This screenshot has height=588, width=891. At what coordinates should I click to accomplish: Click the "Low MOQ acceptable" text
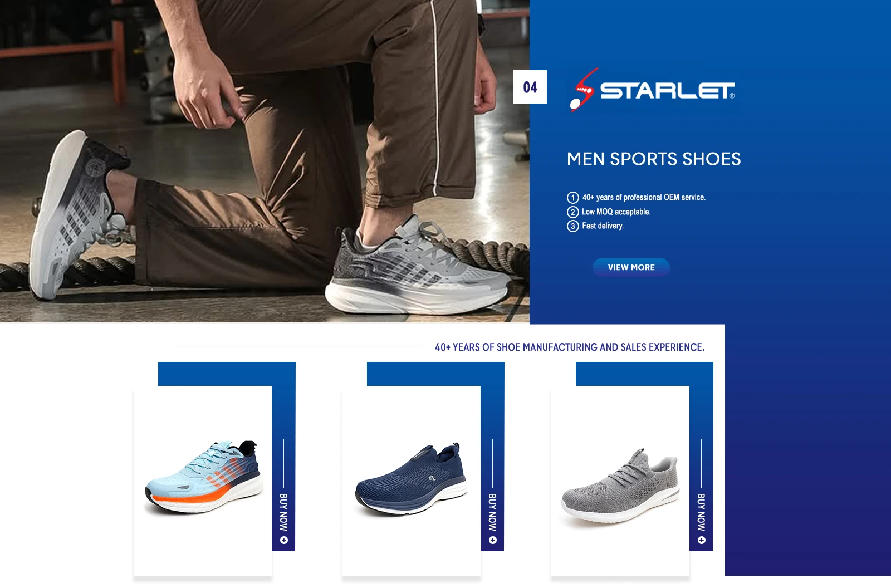[616, 212]
